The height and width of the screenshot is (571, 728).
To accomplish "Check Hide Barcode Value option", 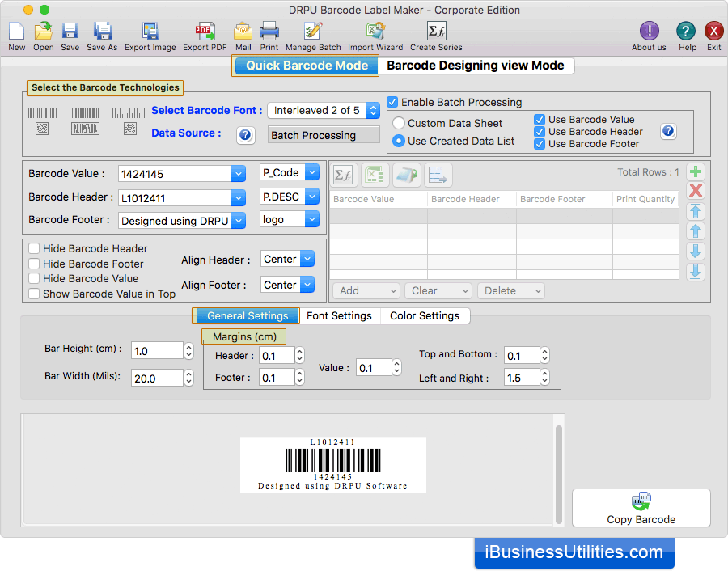I will [34, 278].
